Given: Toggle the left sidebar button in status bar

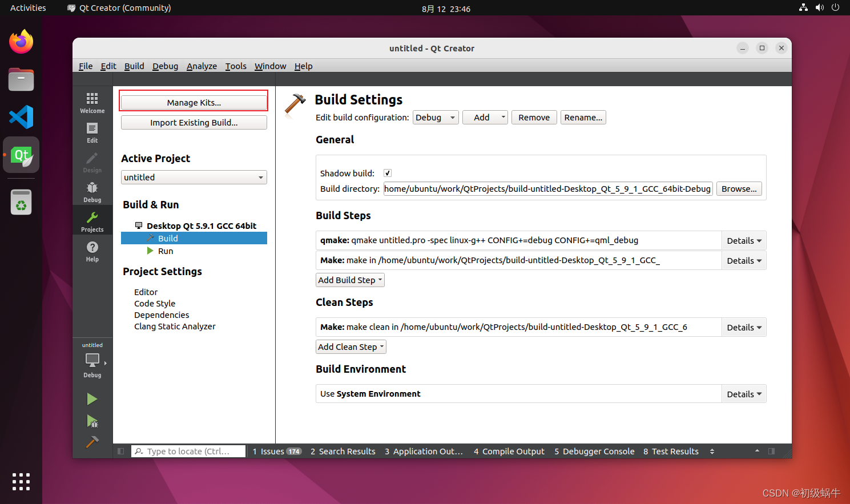Looking at the screenshot, I should pyautogui.click(x=120, y=451).
